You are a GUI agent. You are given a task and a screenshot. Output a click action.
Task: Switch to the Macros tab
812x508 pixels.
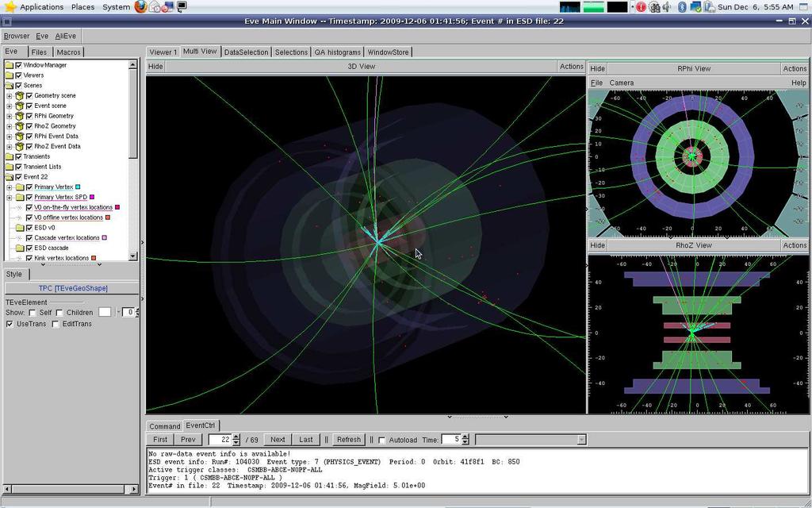(68, 52)
